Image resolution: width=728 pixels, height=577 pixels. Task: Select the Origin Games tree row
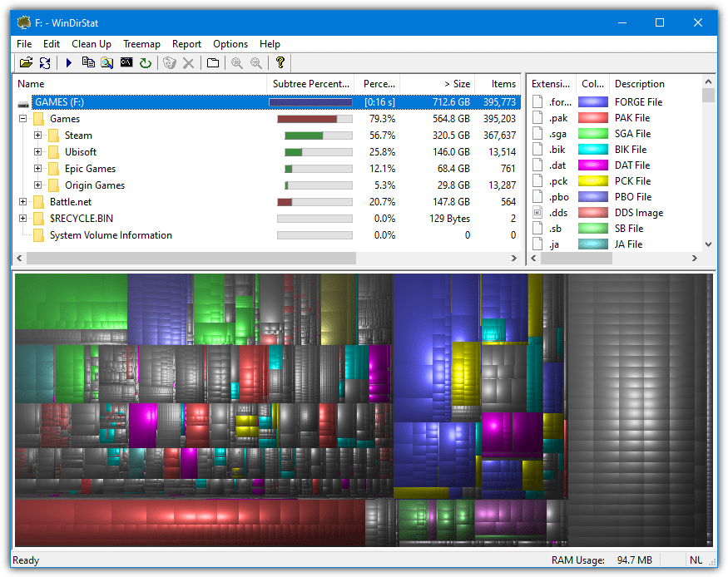coord(267,185)
